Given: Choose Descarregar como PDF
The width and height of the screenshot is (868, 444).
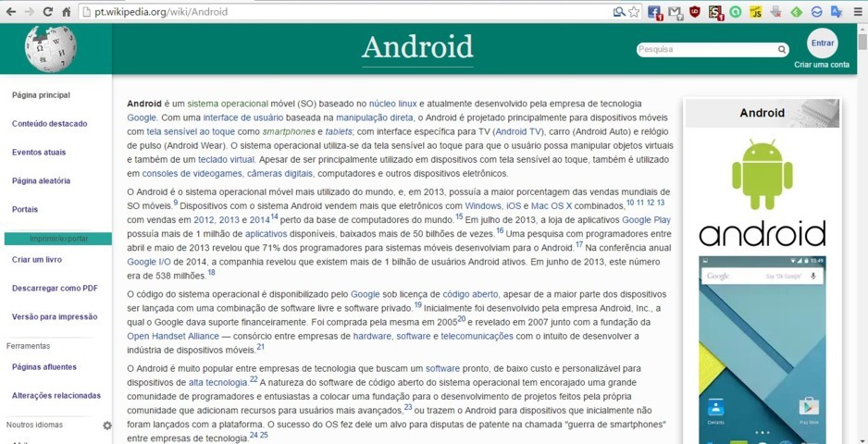Looking at the screenshot, I should [55, 289].
